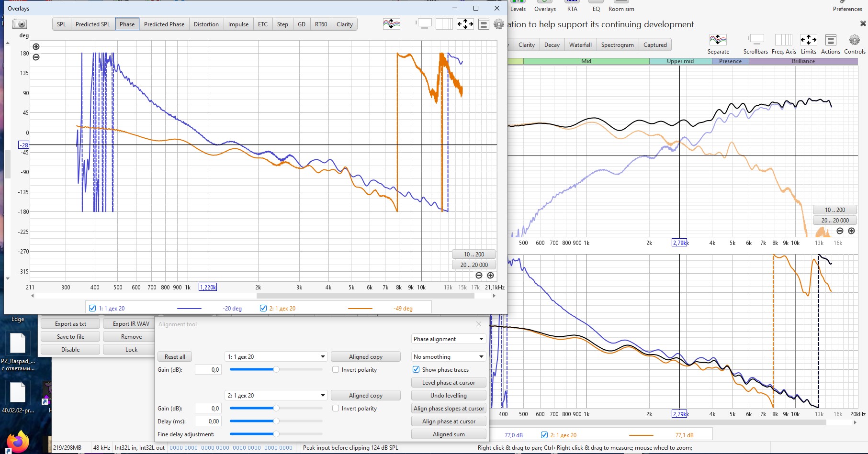Viewport: 868px width, 454px height.
Task: Select Predicted SPL tab
Action: tap(93, 24)
